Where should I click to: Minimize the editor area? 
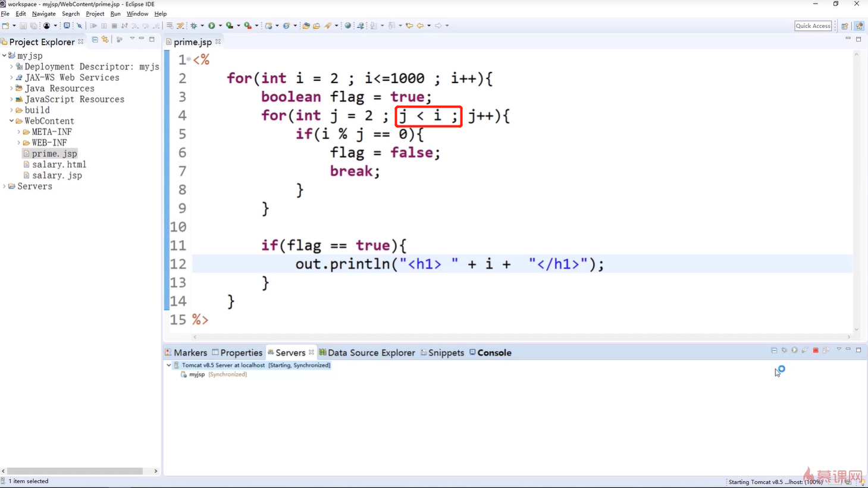click(x=848, y=39)
